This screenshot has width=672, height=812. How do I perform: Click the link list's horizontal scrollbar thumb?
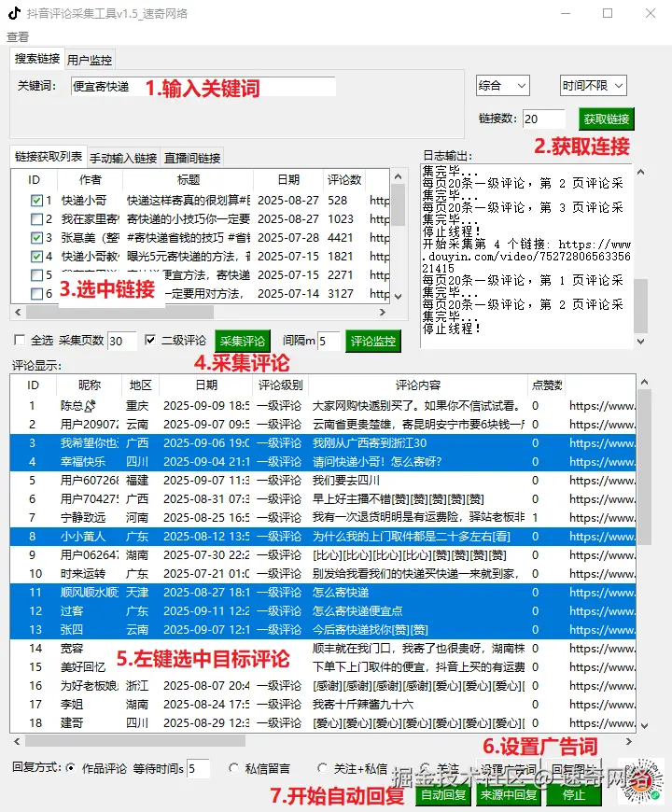[x=119, y=313]
